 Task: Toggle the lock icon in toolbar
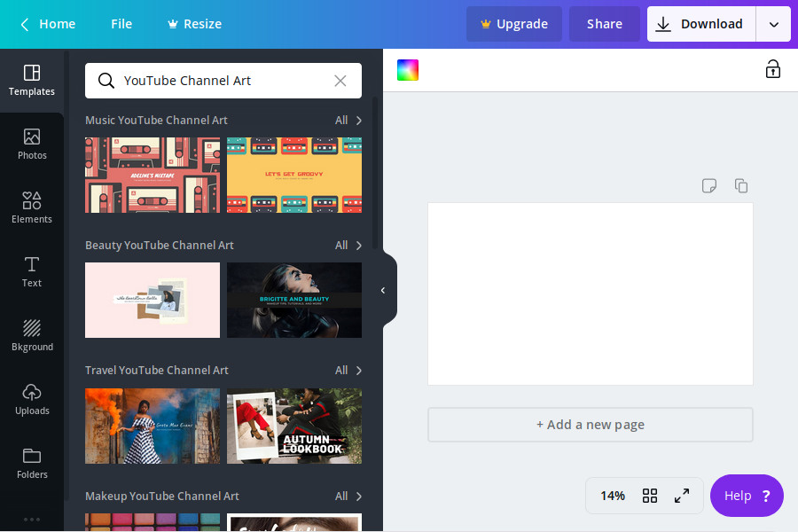[x=772, y=69]
